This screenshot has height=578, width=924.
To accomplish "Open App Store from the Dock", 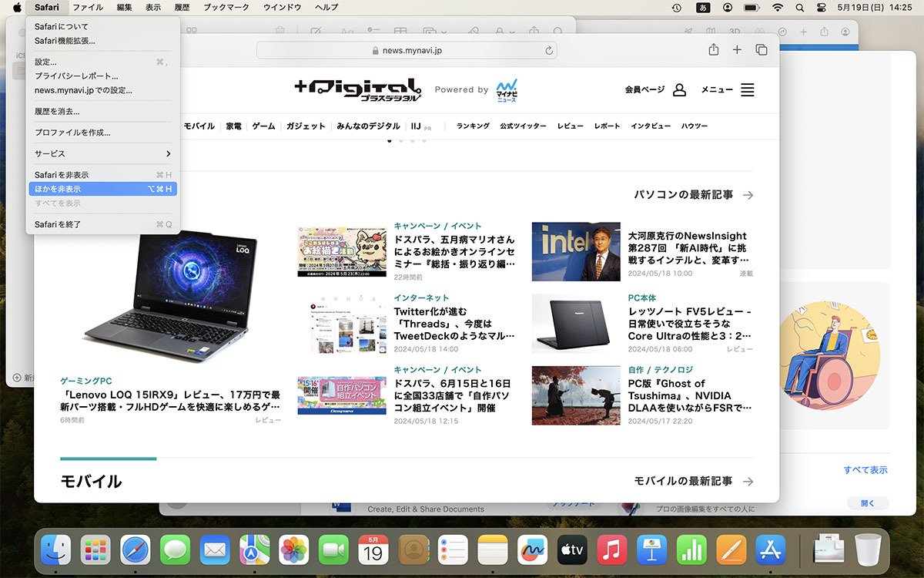I will (x=771, y=550).
